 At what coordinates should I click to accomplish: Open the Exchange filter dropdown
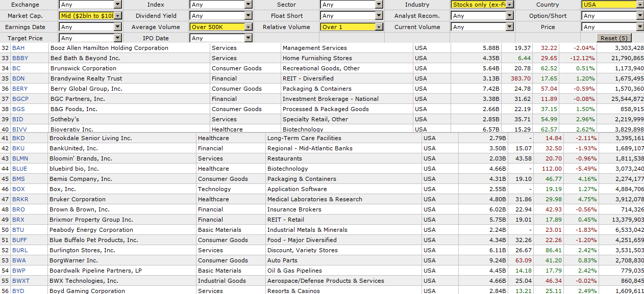[x=90, y=5]
